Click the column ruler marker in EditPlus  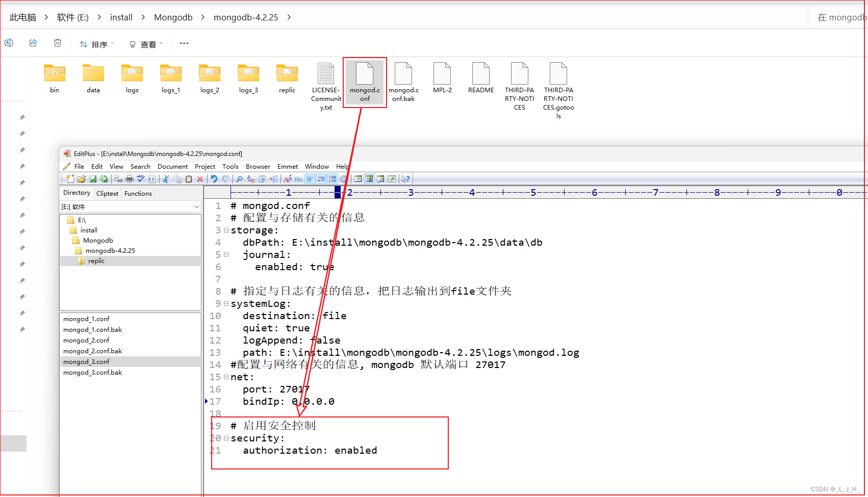[338, 192]
